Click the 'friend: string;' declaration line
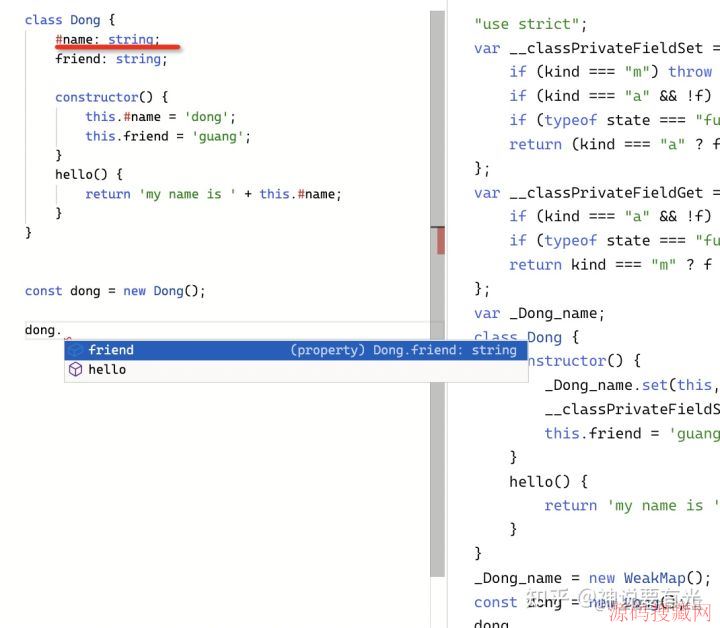720x628 pixels. coord(111,59)
